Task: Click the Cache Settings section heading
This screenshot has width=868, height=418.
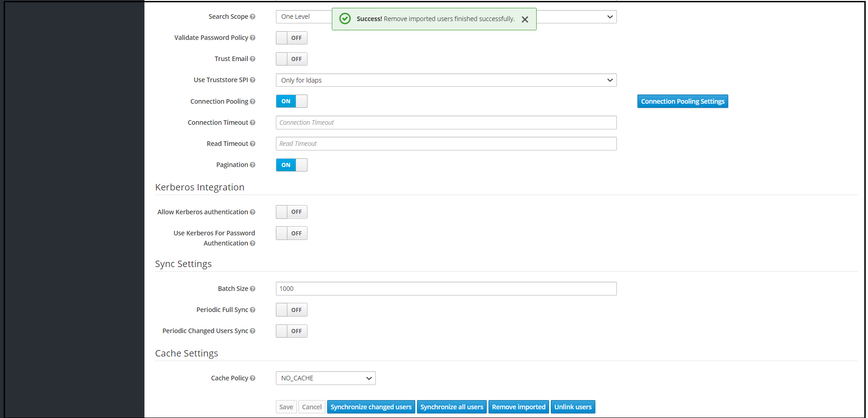Action: 187,353
